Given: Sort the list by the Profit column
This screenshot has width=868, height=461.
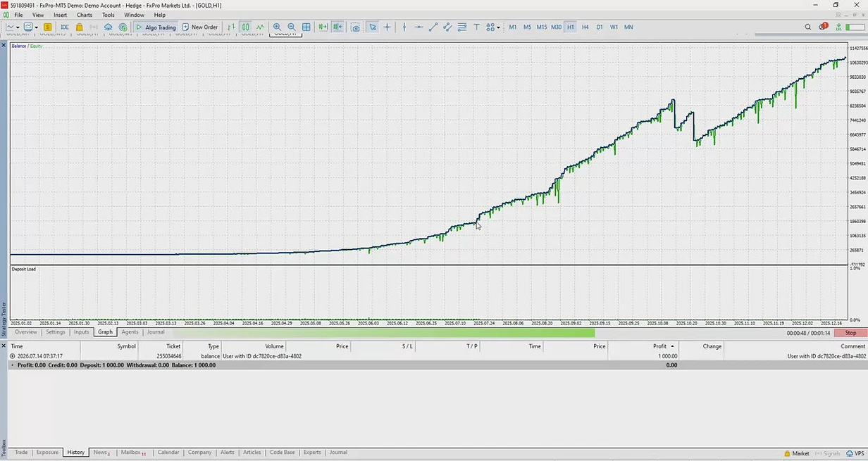Looking at the screenshot, I should pyautogui.click(x=659, y=346).
